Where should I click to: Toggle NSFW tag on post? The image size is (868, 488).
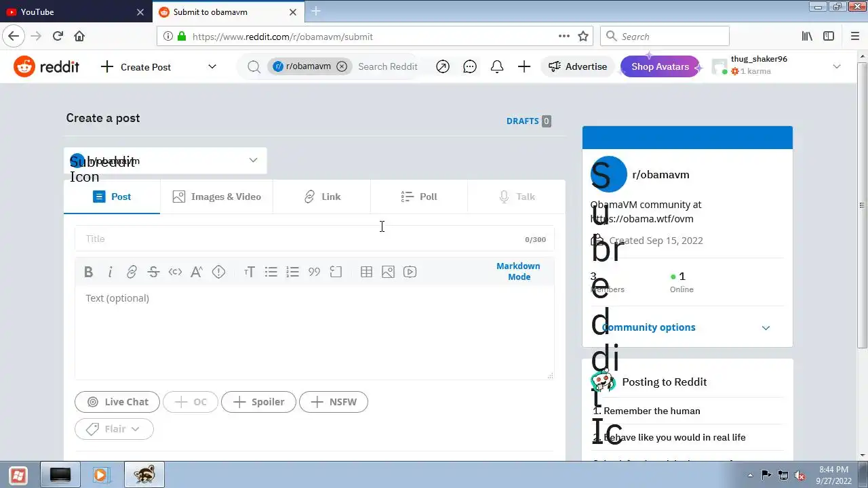[334, 402]
